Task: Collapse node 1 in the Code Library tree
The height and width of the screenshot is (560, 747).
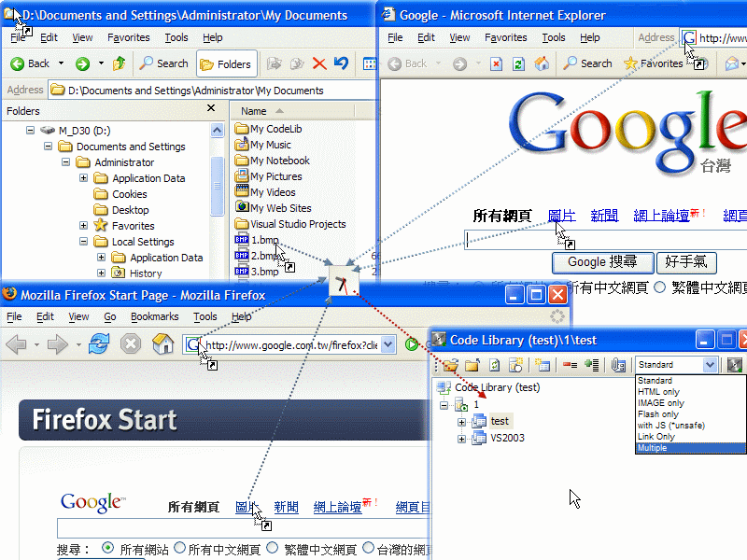Action: (444, 406)
